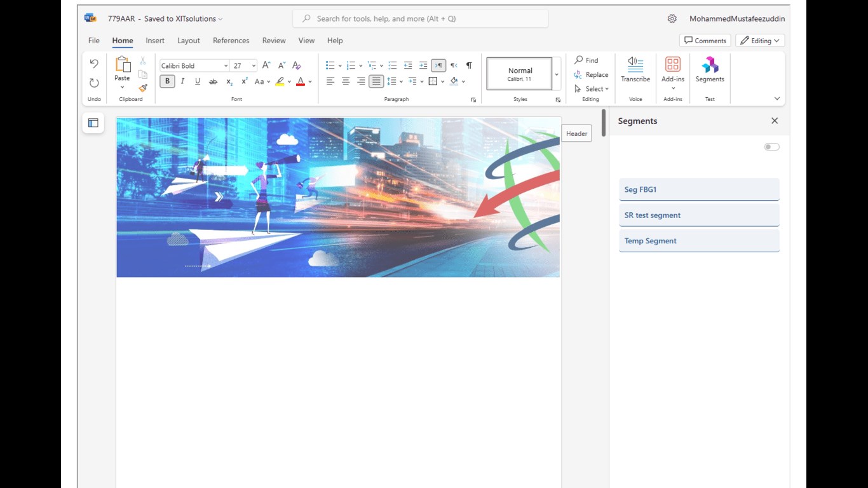This screenshot has width=868, height=488.
Task: Open the numbering style dropdown arrow
Action: click(x=361, y=65)
